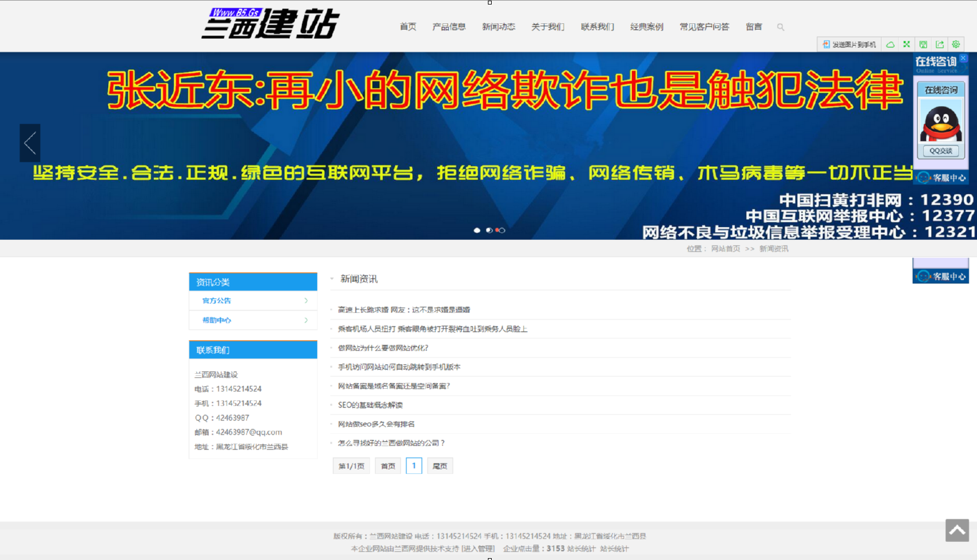The height and width of the screenshot is (560, 977).
Task: Close the 在线咨询 floating panel
Action: [963, 58]
